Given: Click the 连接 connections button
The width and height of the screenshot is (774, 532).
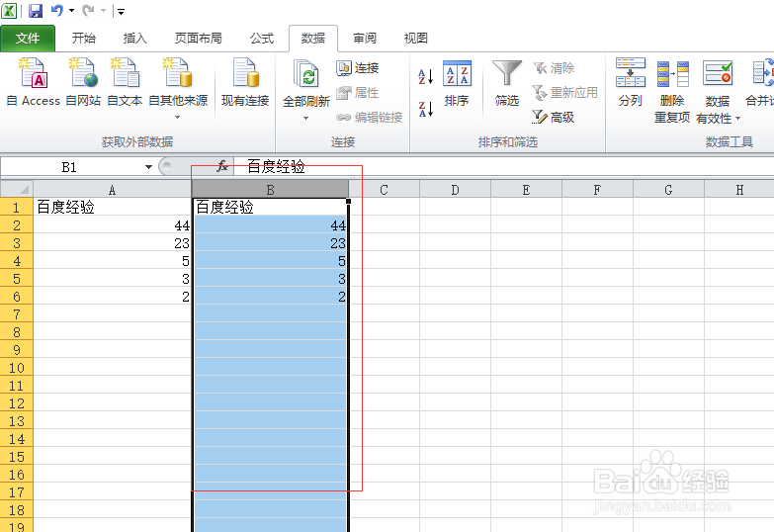Looking at the screenshot, I should [358, 67].
